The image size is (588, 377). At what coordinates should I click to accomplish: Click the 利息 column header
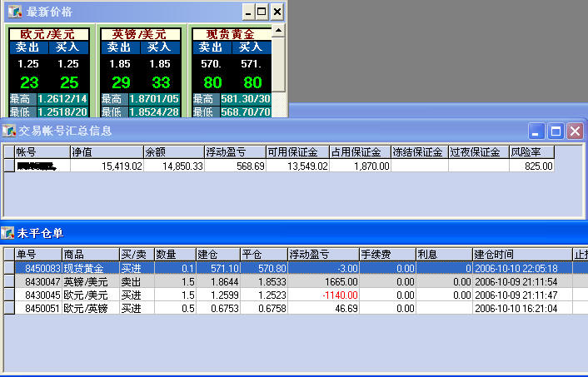click(444, 255)
